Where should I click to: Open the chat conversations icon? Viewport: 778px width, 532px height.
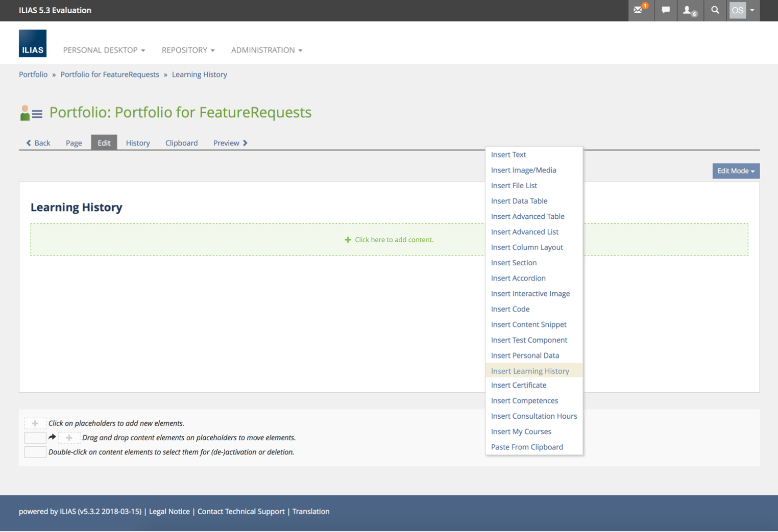click(666, 10)
